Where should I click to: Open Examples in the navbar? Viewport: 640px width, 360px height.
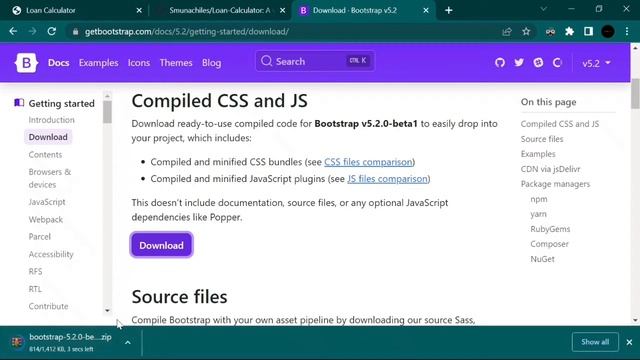pos(98,63)
